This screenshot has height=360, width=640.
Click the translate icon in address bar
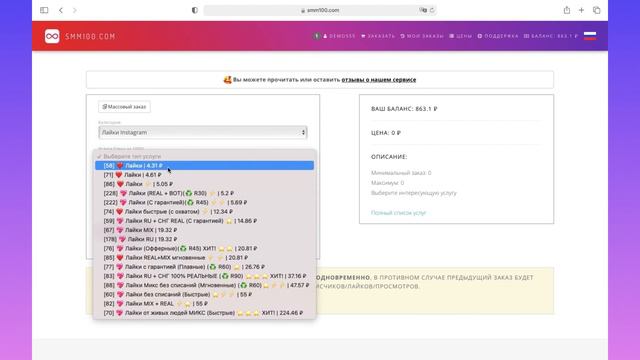tap(423, 10)
